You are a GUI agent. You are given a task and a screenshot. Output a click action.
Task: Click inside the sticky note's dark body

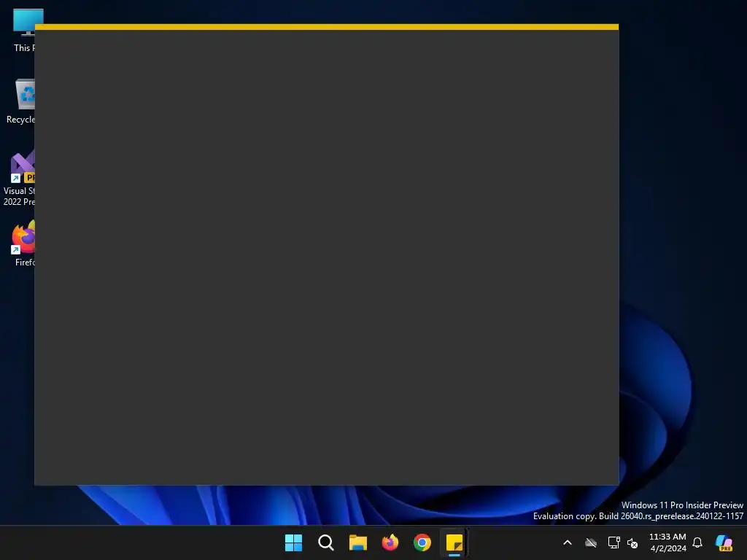(327, 257)
